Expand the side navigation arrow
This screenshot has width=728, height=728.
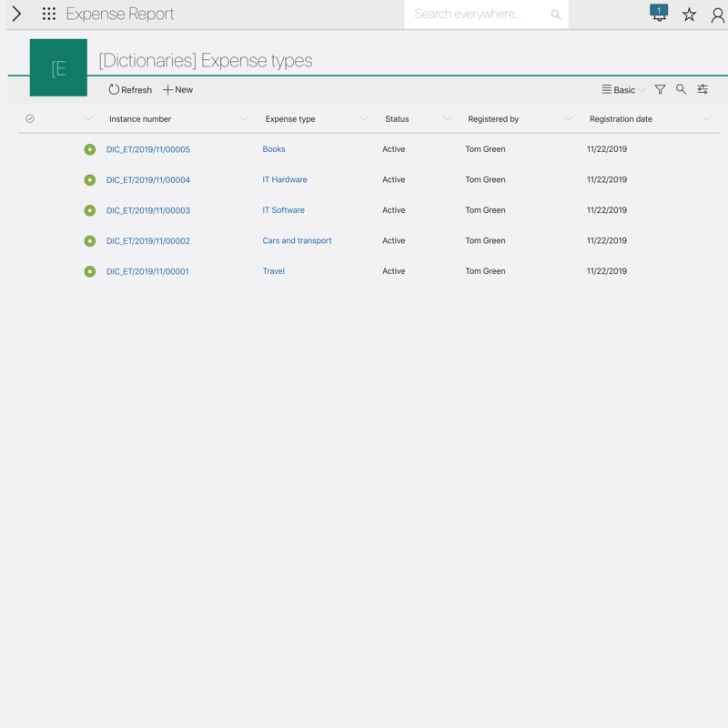coord(16,14)
